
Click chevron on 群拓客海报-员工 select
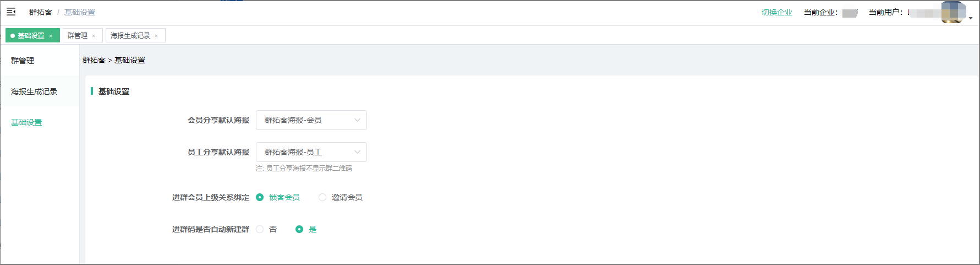pos(357,152)
